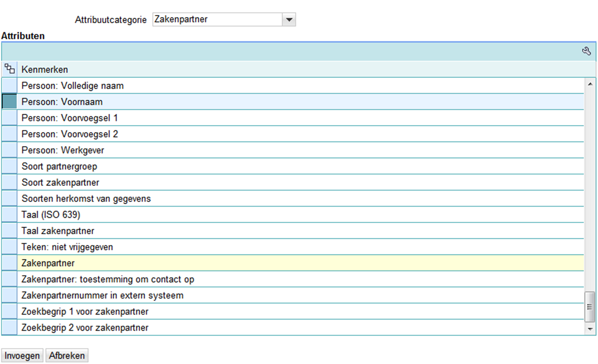This screenshot has height=364, width=598.
Task: Select row selector for Teken: niet vrijgegeven
Action: click(x=9, y=247)
